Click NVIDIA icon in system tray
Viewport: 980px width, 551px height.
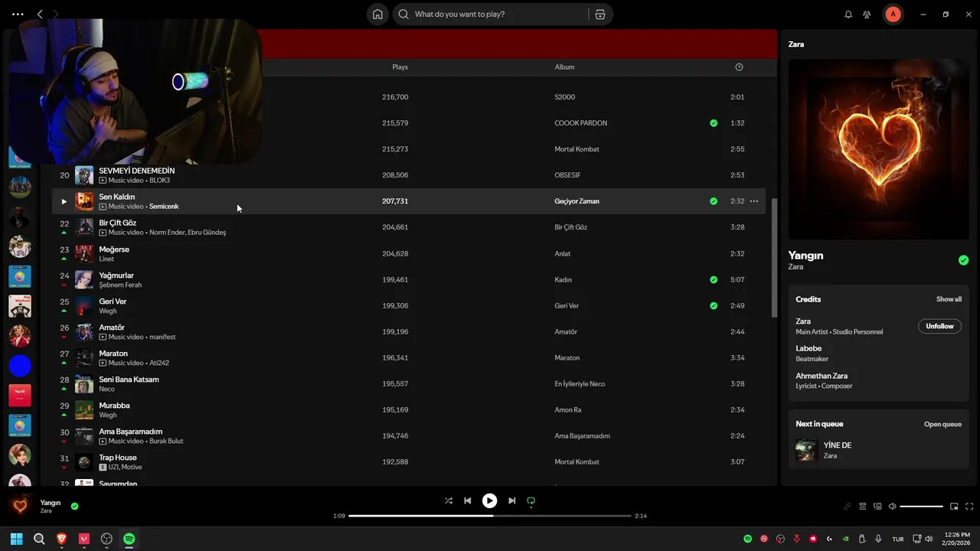845,539
